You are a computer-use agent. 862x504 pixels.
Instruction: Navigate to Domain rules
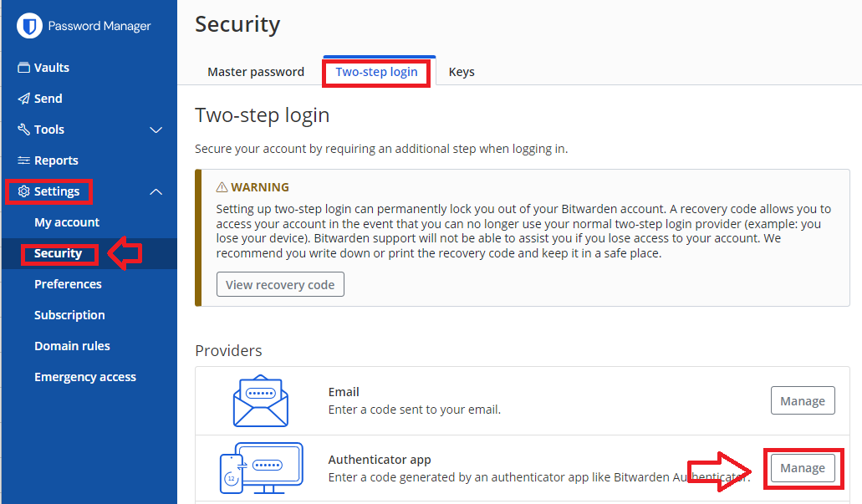[x=72, y=346]
